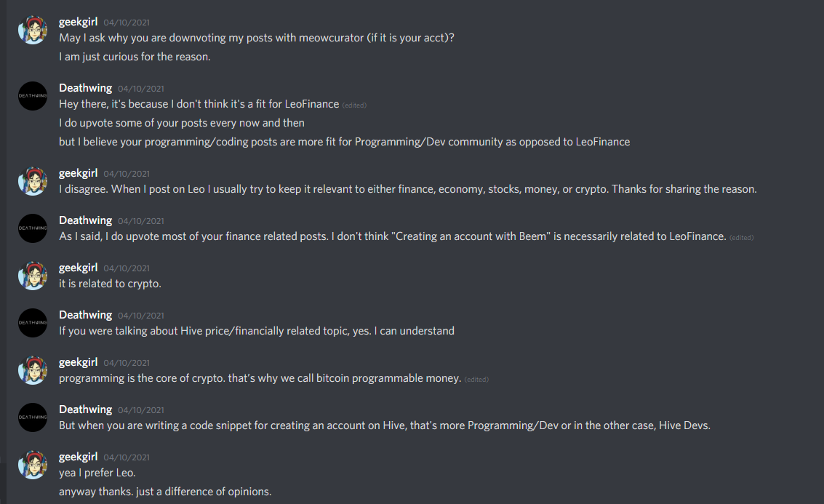Click the edited tag after "fit for LeoFinance"

tap(354, 105)
